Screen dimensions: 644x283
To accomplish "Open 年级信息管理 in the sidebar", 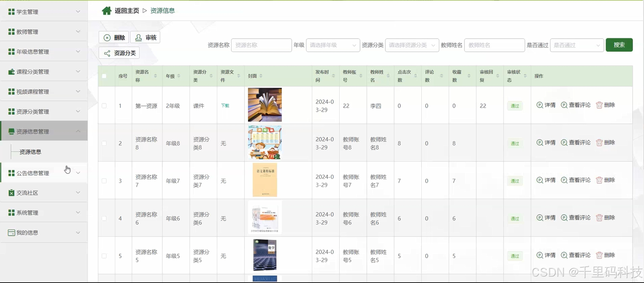I will [44, 52].
